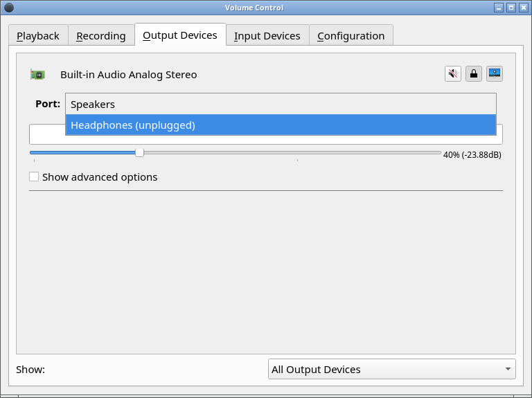532x398 pixels.
Task: Open the window menu icon in title bar
Action: [9, 8]
